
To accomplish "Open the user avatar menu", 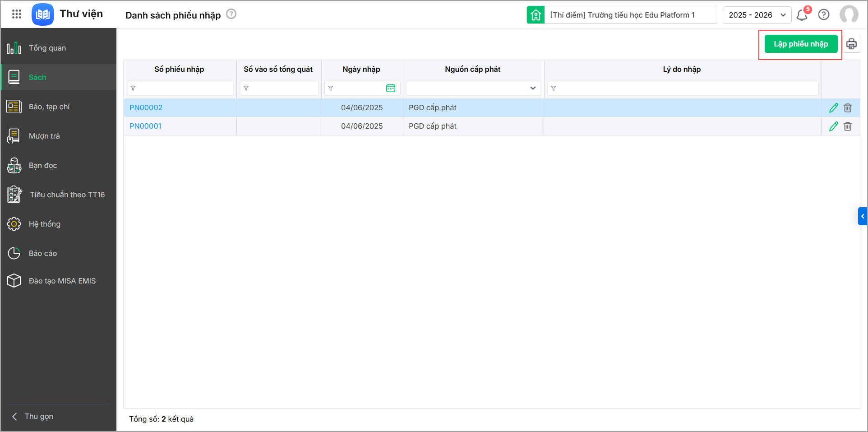I will pyautogui.click(x=849, y=14).
